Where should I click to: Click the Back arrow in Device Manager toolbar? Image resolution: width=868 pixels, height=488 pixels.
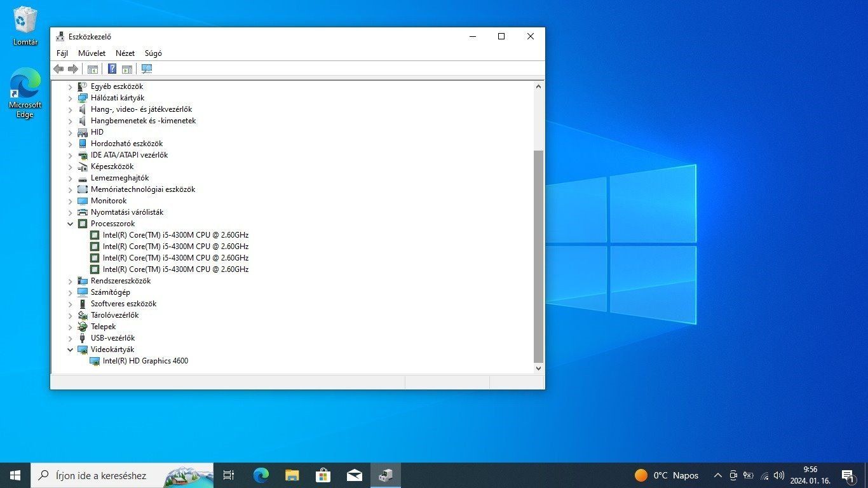pos(58,69)
